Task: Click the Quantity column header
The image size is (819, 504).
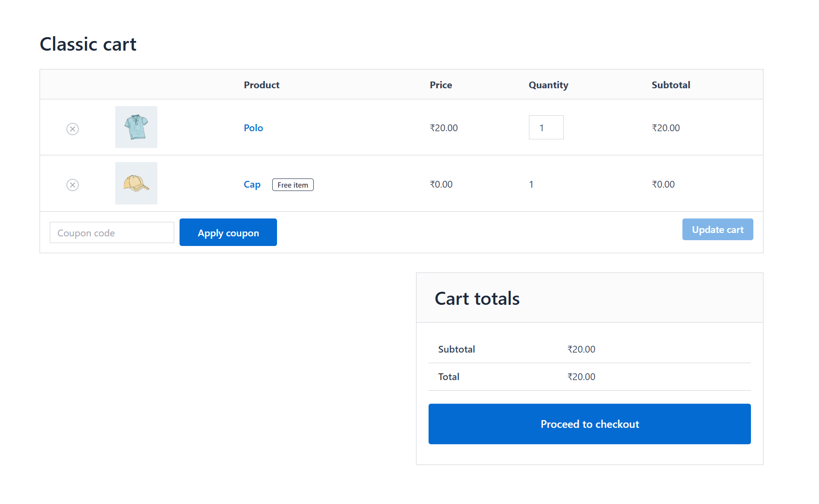Action: [x=548, y=85]
